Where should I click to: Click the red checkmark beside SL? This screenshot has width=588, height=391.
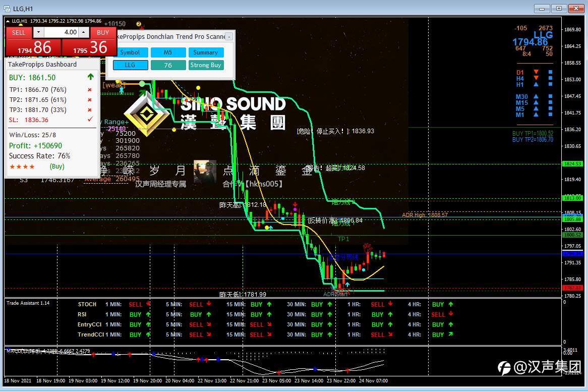coord(90,120)
